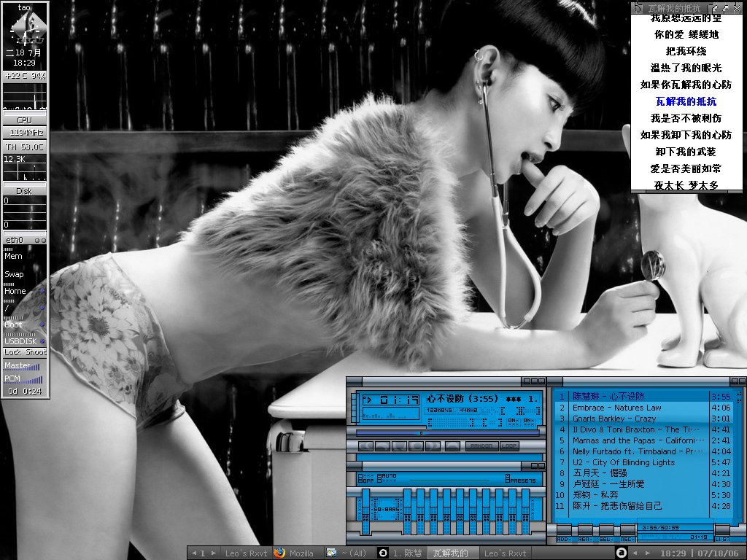The image size is (747, 560).
Task: Click the Swap meter in the system monitor
Action: click(25, 273)
